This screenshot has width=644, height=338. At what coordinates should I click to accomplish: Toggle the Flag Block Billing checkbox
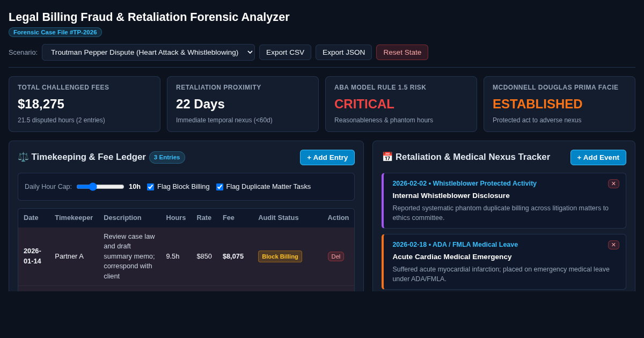(x=150, y=187)
